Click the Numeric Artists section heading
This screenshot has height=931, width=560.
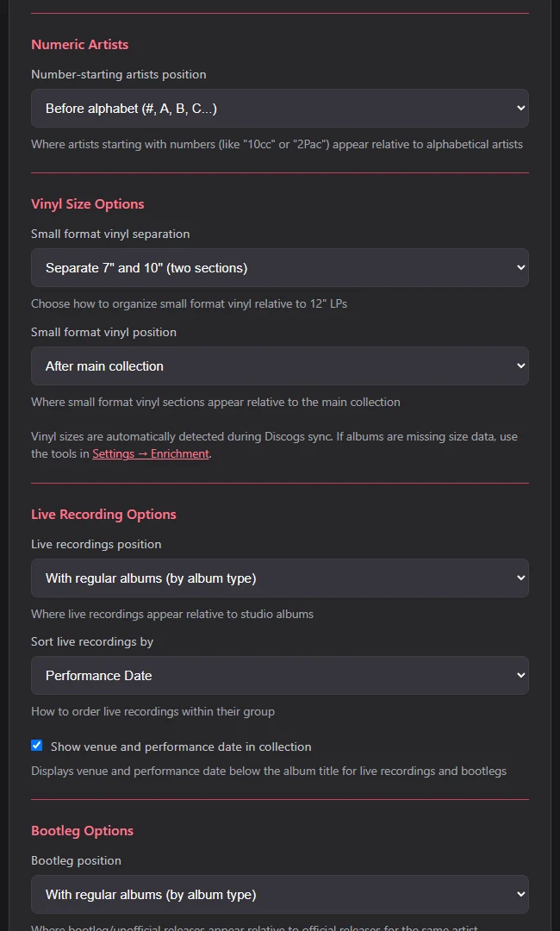click(79, 45)
